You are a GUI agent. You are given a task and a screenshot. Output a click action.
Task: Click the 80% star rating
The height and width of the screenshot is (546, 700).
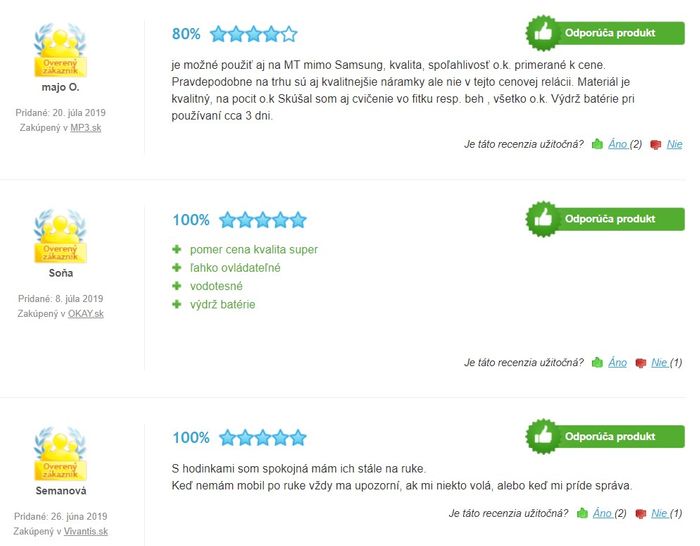(254, 34)
